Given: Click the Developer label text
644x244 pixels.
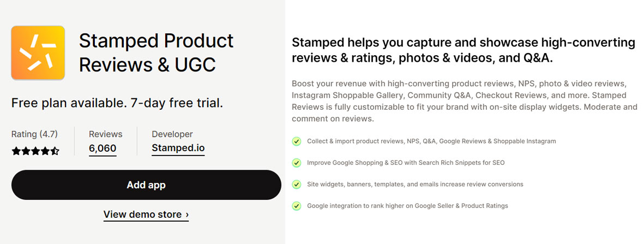Looking at the screenshot, I should (x=172, y=134).
